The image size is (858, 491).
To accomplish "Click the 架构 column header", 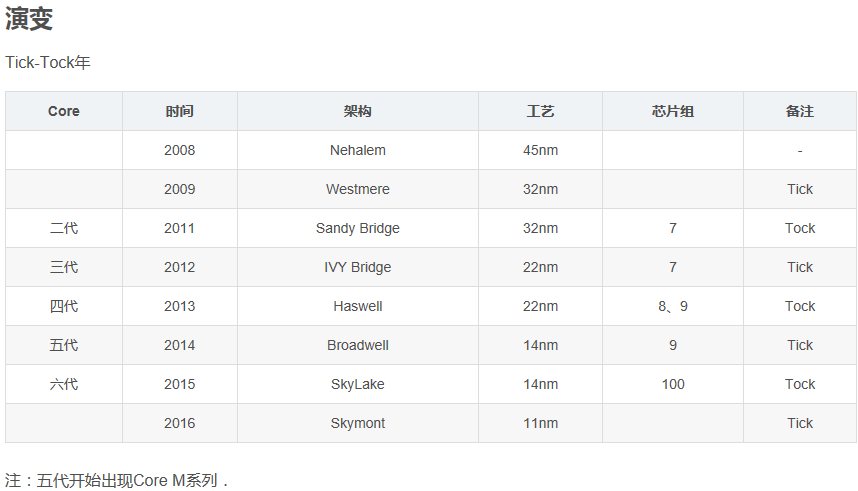I will coord(357,111).
